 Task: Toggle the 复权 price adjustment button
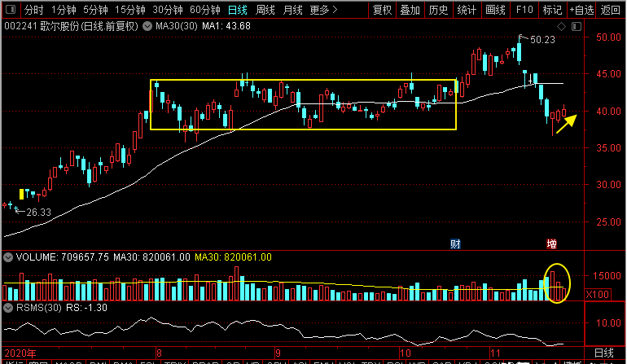coord(381,11)
